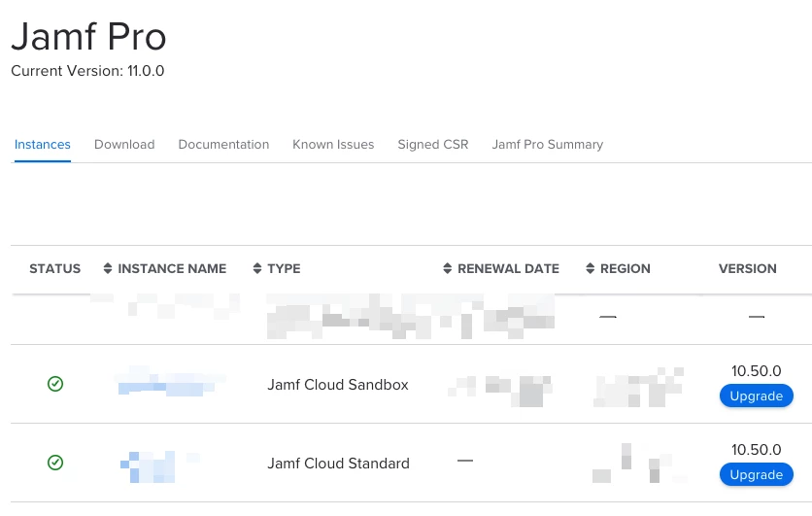Open the Download tab
The width and height of the screenshot is (812, 516).
coord(124,145)
